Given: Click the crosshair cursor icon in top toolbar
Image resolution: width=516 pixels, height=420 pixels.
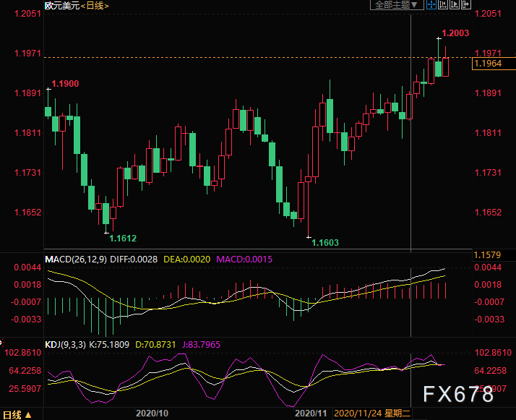Looking at the screenshot, I should (x=429, y=5).
